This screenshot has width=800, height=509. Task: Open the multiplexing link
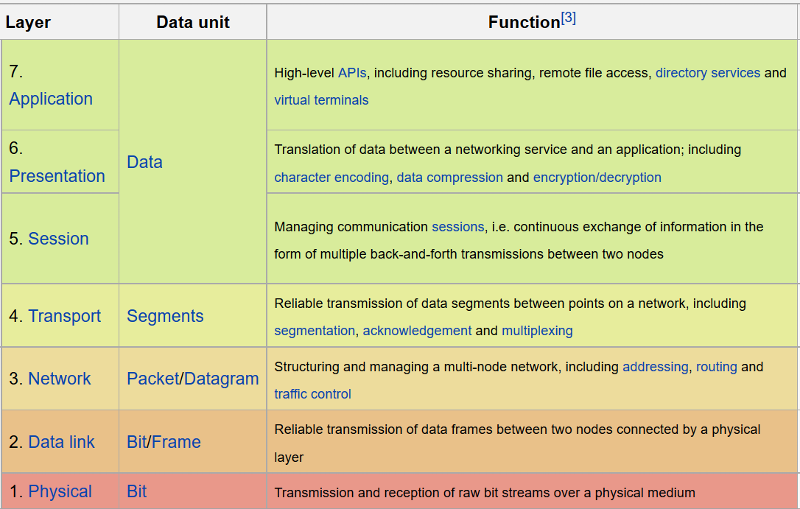pyautogui.click(x=537, y=330)
